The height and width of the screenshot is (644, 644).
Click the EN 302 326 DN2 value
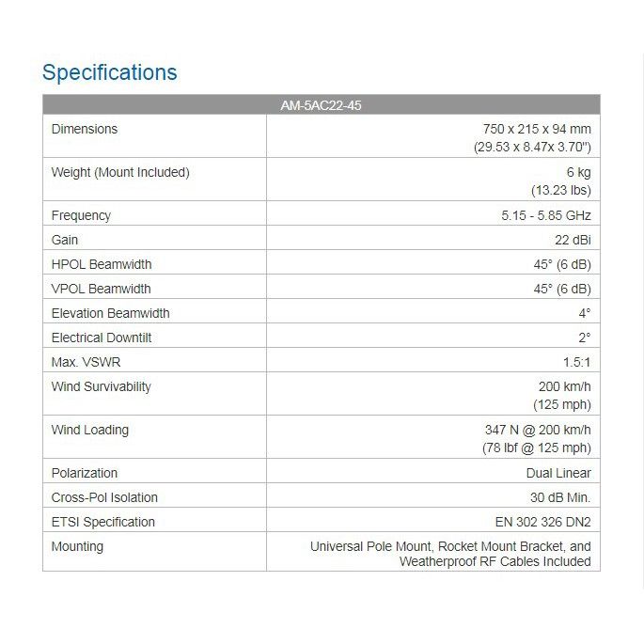point(542,522)
